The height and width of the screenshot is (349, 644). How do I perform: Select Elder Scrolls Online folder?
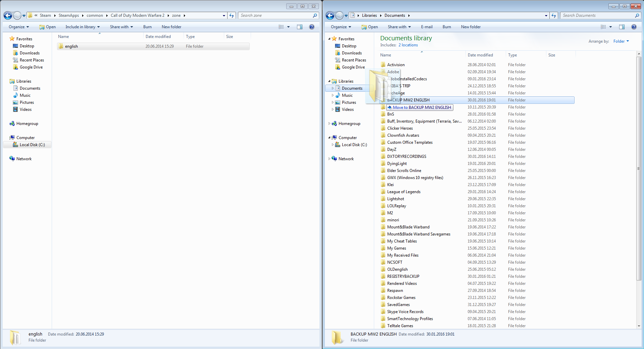click(404, 171)
